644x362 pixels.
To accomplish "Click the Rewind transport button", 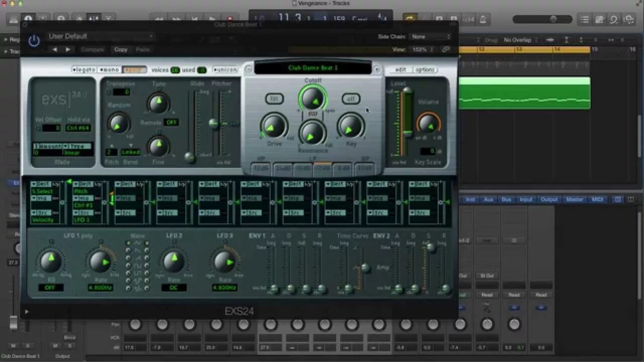I will pos(159,19).
